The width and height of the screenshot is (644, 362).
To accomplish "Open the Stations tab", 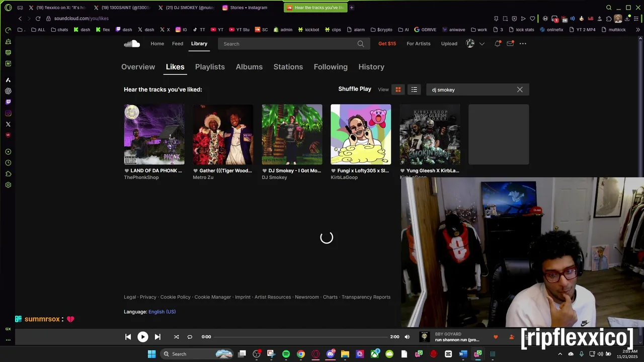I will [x=288, y=67].
